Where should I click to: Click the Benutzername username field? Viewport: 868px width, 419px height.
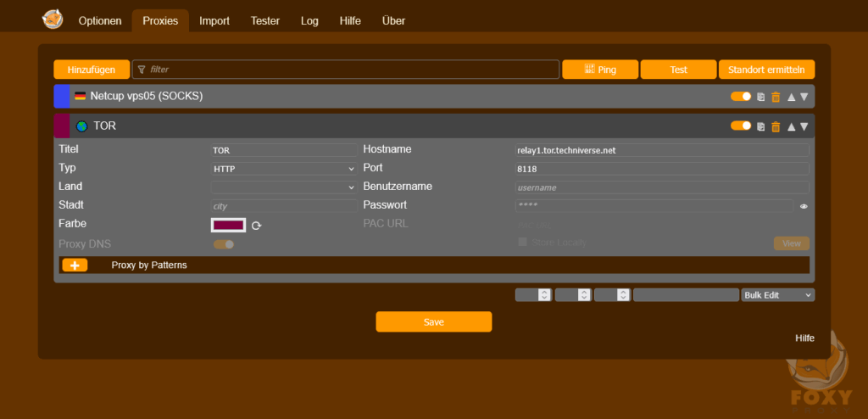(x=662, y=187)
